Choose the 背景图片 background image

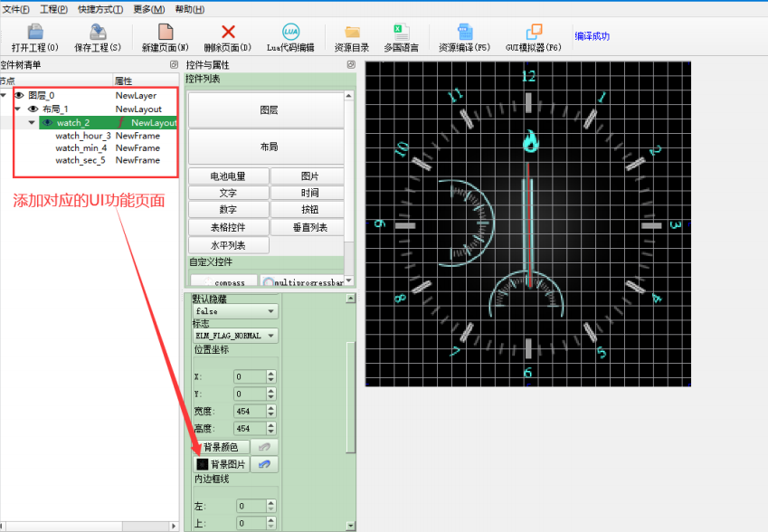(221, 464)
